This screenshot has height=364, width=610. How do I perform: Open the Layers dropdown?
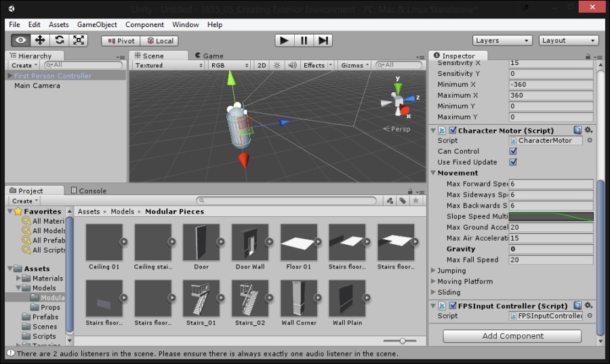pos(502,41)
